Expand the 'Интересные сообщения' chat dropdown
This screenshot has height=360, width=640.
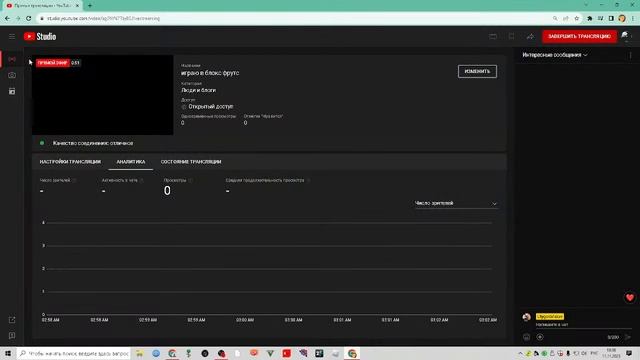coord(555,55)
